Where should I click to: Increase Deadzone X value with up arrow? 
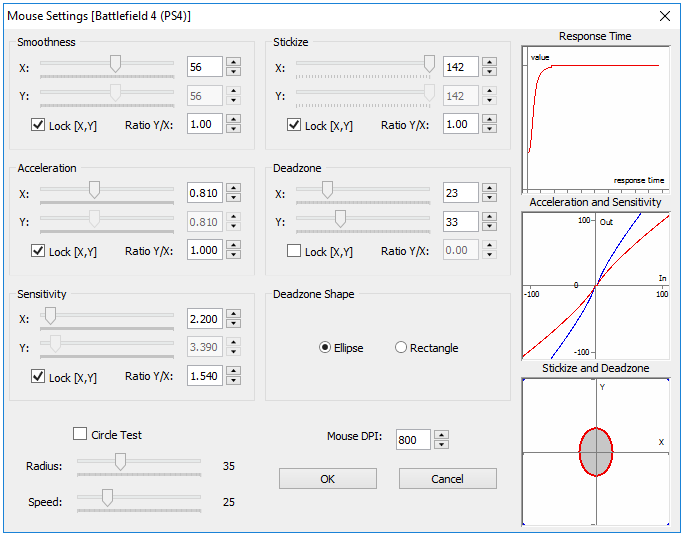[490, 188]
